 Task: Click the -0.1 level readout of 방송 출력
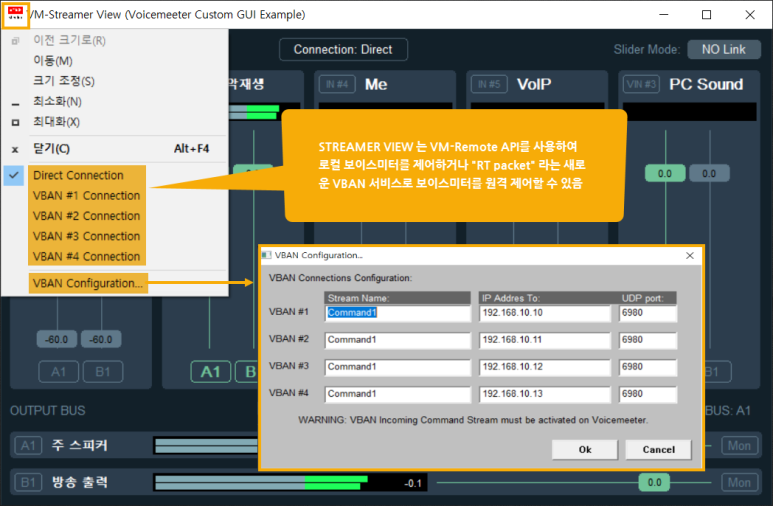click(x=413, y=483)
